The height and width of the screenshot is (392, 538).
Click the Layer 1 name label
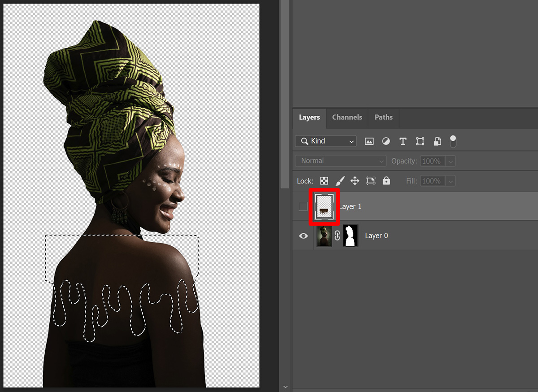350,206
